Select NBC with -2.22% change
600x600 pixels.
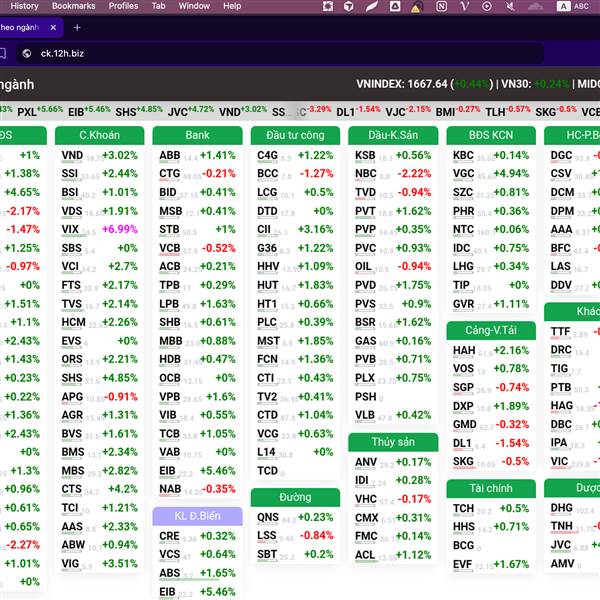[x=393, y=174]
